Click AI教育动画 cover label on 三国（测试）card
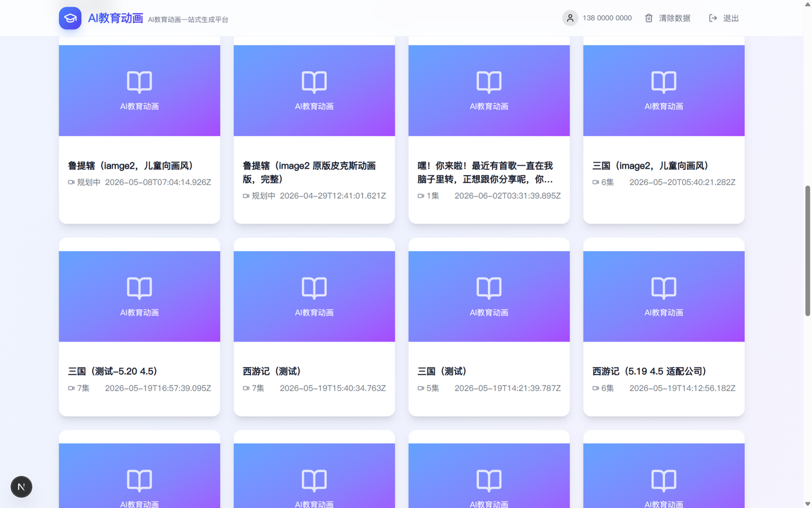The height and width of the screenshot is (508, 812). (489, 313)
